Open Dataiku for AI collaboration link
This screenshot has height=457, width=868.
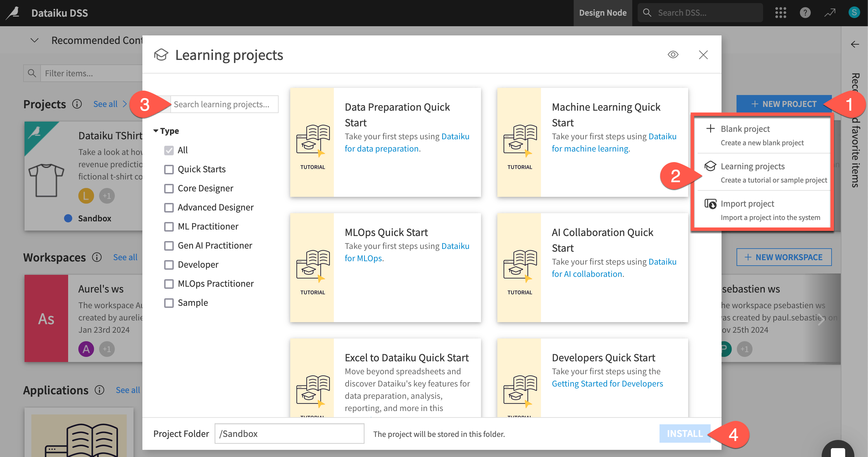[x=614, y=268]
